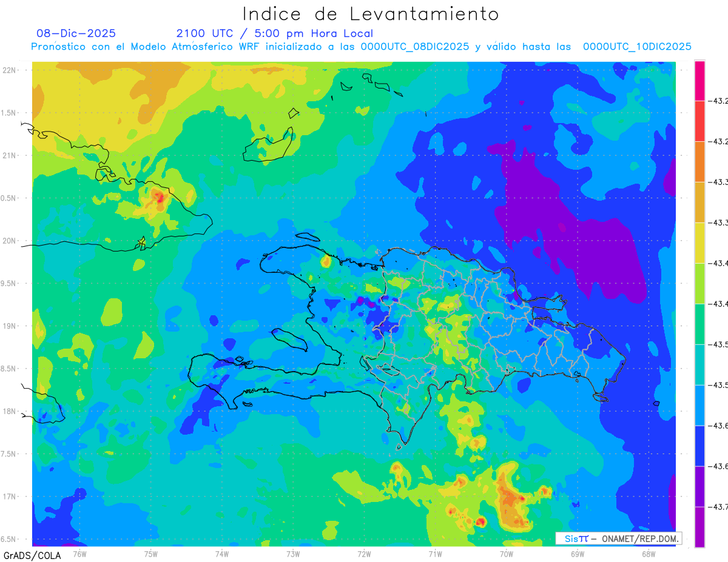728x562 pixels.
Task: Click the 21N latitude label
Action: point(9,155)
